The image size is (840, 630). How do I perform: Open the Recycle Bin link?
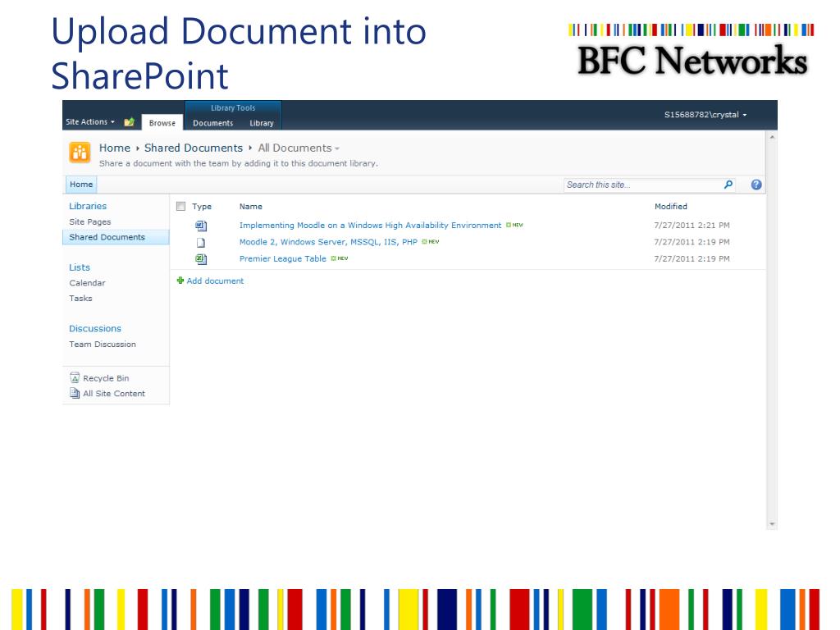(x=106, y=378)
